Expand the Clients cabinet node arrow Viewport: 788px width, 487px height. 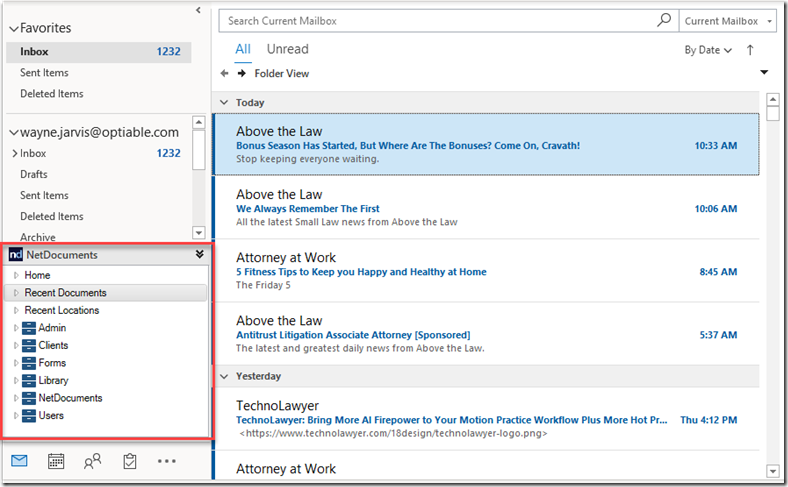pos(16,345)
